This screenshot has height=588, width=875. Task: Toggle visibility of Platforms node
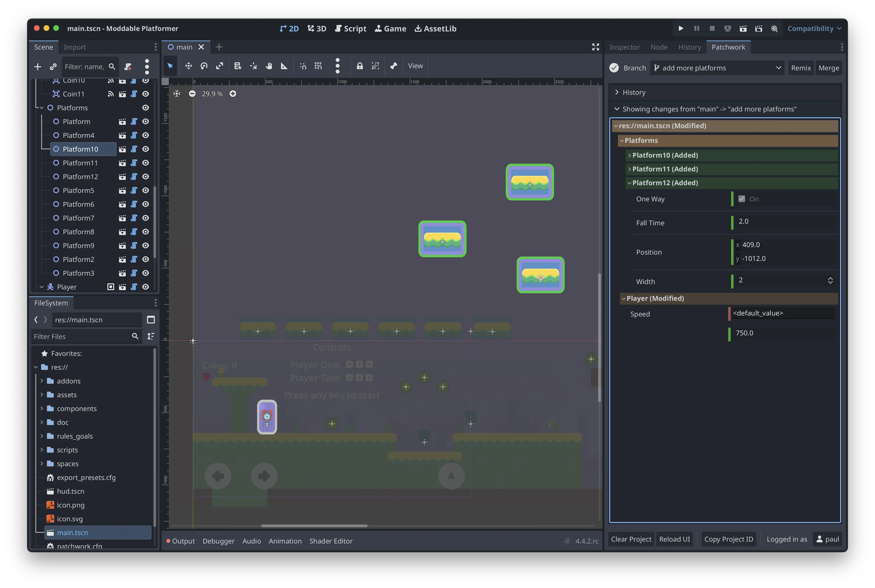click(x=146, y=108)
